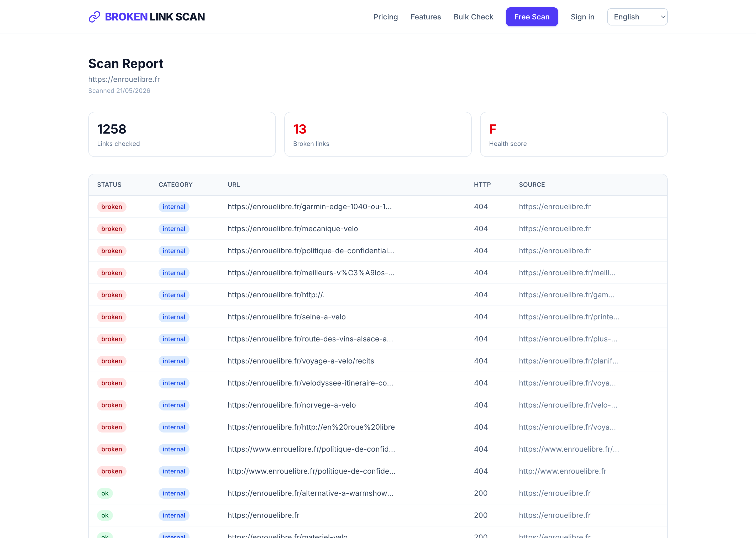Click the Broken Link Scan chain logo icon
Viewport: 756px width, 538px height.
(94, 17)
